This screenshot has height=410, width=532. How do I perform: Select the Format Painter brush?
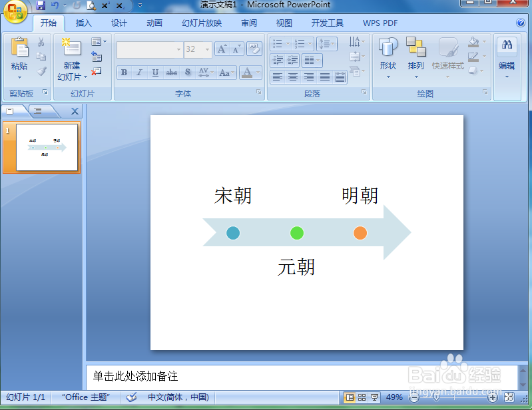coord(41,71)
